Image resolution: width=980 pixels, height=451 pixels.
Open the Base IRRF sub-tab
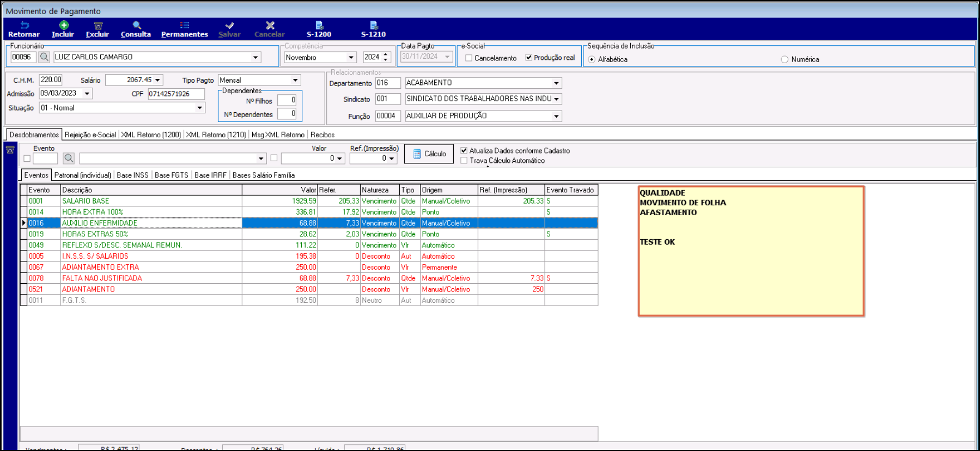210,175
